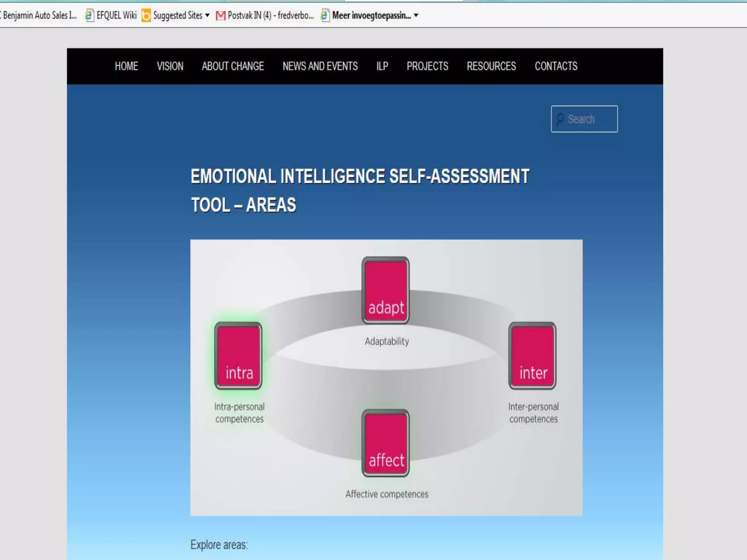Open the PROJECTS navigation item
This screenshot has height=560, width=747.
coord(427,66)
